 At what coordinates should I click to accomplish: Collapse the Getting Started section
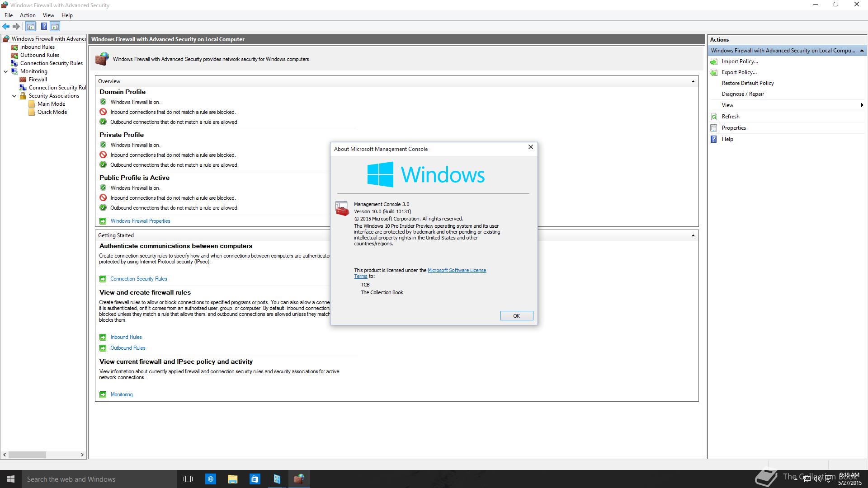pyautogui.click(x=693, y=235)
